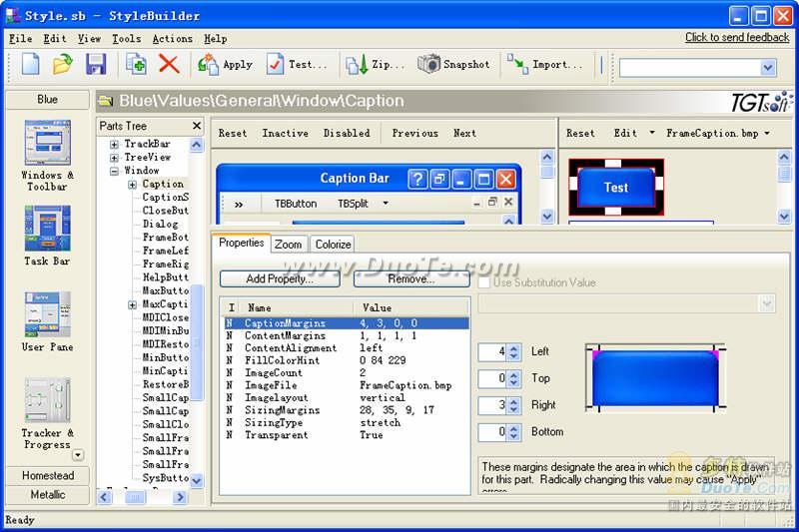Open the Tracker & Progress category
Image resolution: width=799 pixels, height=532 pixels.
click(x=47, y=413)
